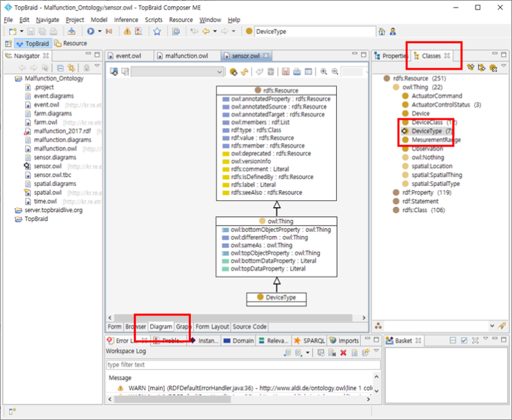Screen dimensions: 512x420
Task: Select the SPARQL view tab
Action: click(309, 340)
